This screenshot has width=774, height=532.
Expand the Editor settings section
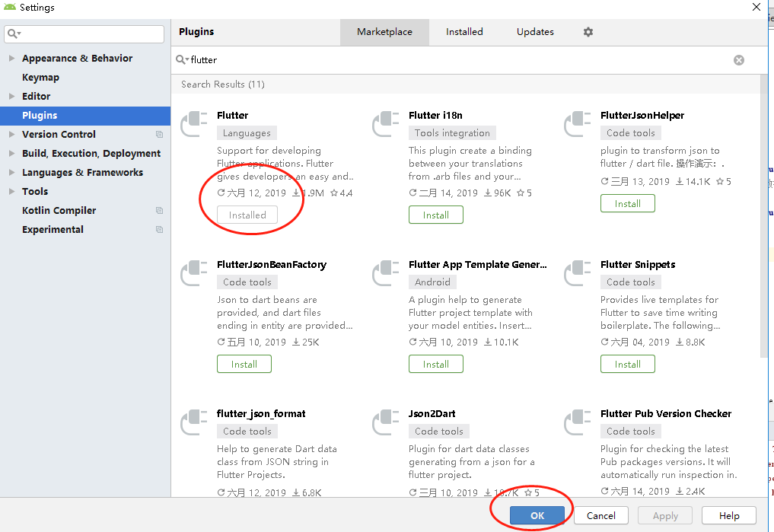coord(12,96)
